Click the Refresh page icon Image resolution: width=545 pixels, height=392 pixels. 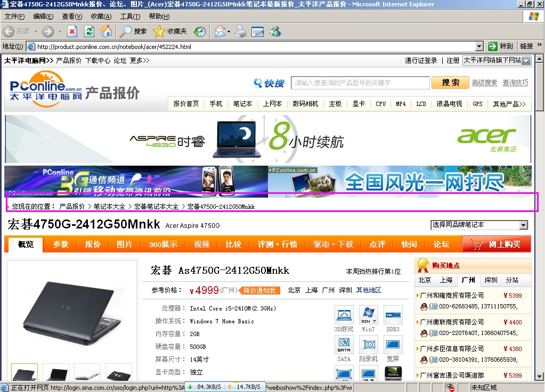point(89,31)
